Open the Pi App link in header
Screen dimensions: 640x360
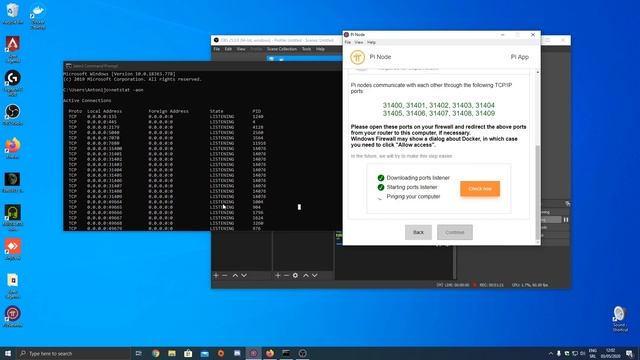pos(519,57)
